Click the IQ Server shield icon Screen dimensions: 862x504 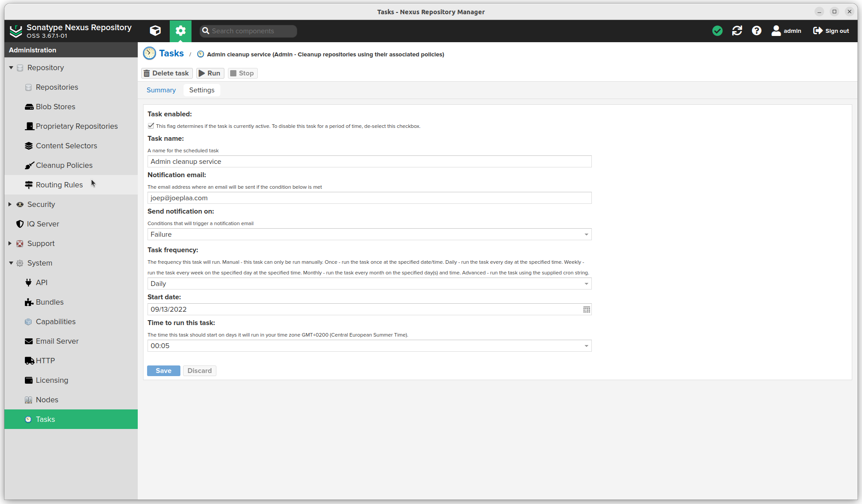[20, 224]
